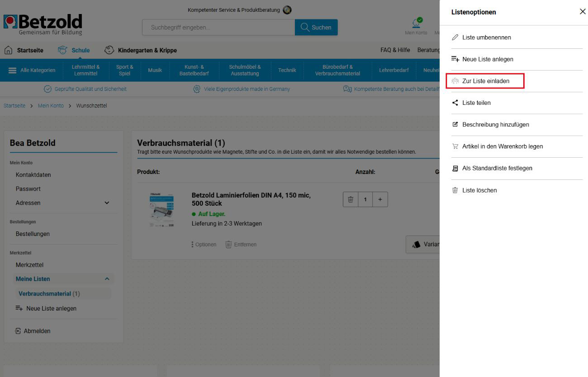Open Schulmöbel & Ausstattung category
This screenshot has width=588, height=377.
pyautogui.click(x=245, y=70)
